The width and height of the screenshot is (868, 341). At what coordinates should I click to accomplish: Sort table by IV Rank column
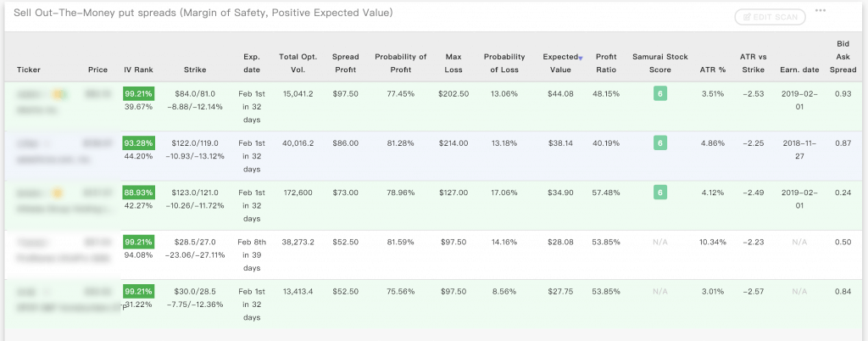137,69
